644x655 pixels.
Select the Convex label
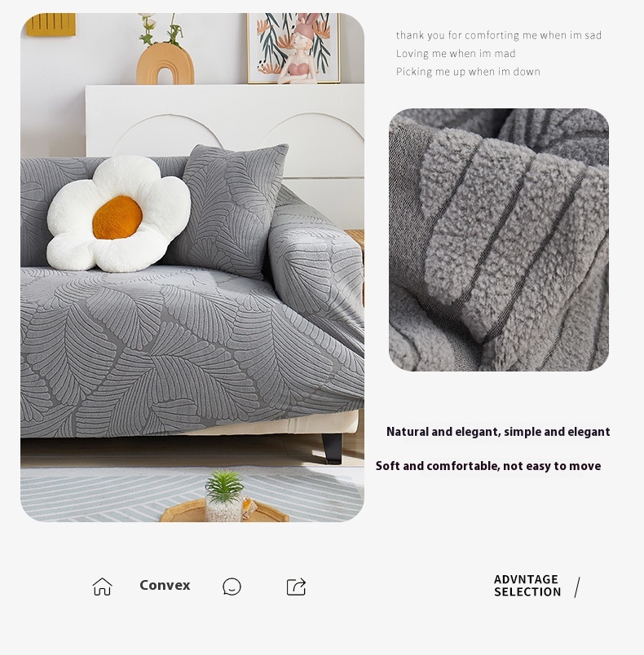click(165, 585)
